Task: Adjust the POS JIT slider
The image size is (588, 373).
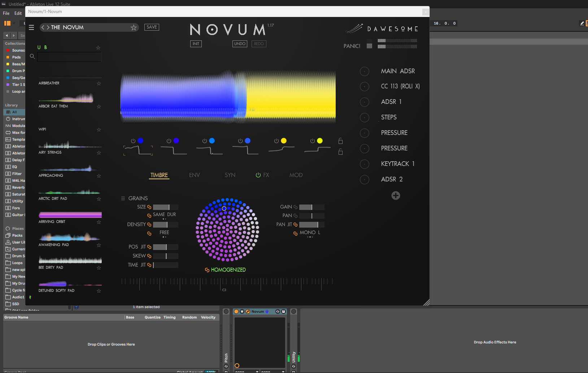Action: pyautogui.click(x=165, y=247)
